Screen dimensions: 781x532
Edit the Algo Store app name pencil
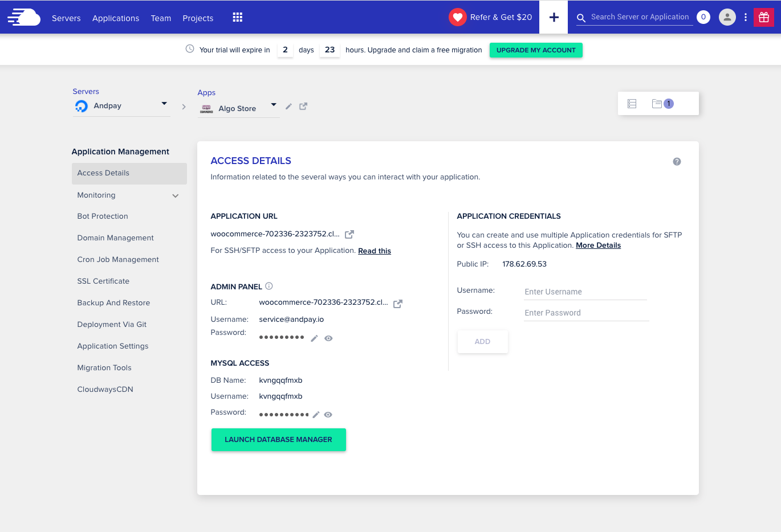[x=289, y=107]
